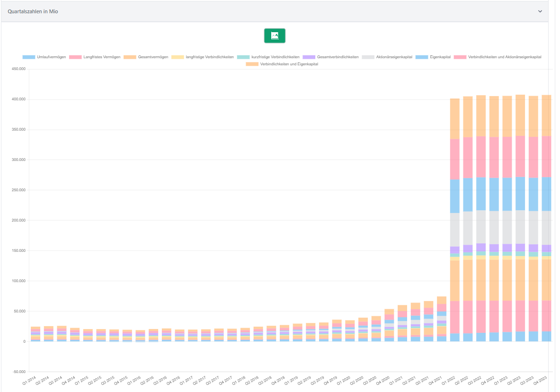Toggle Verbindlichkeiten und Eigenkapital legend entry
Image resolution: width=560 pixels, height=392 pixels.
click(282, 64)
